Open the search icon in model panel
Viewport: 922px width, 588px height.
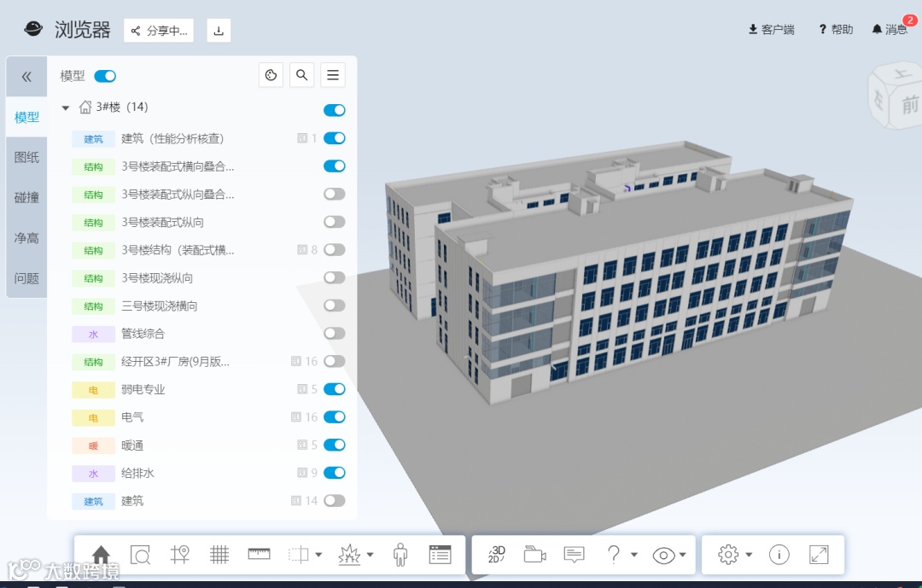coord(301,75)
